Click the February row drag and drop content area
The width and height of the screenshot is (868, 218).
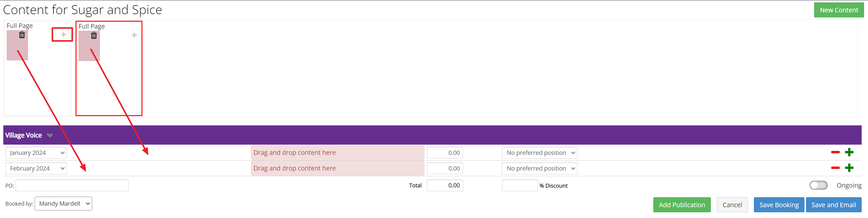337,168
